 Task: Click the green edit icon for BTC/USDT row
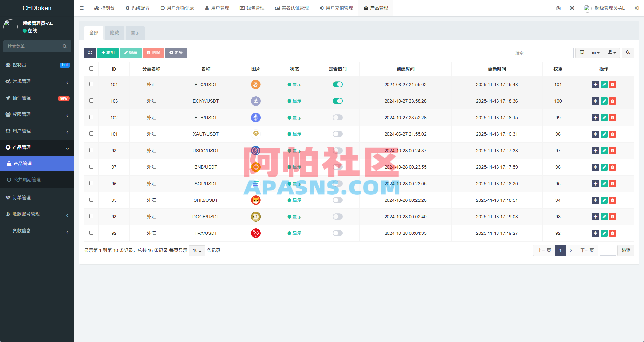[604, 85]
